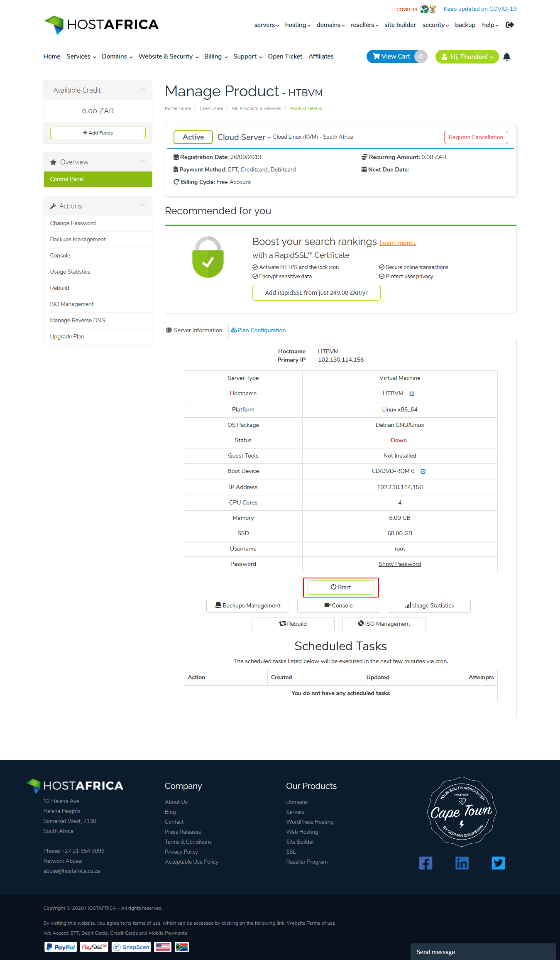Click the Request Cancellation button
Viewport: 560px width, 960px height.
(x=476, y=137)
